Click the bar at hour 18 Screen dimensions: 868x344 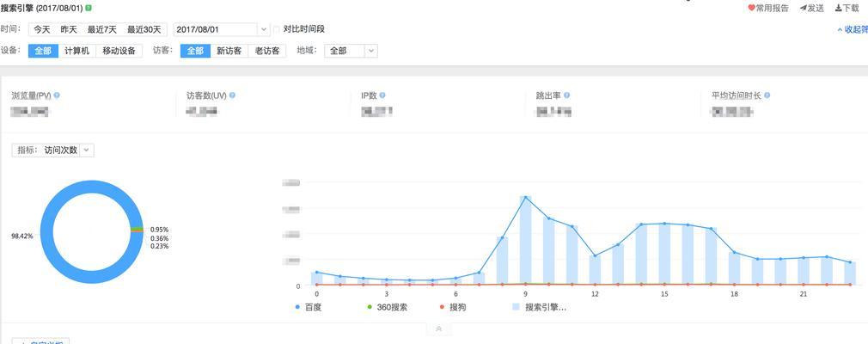click(734, 268)
